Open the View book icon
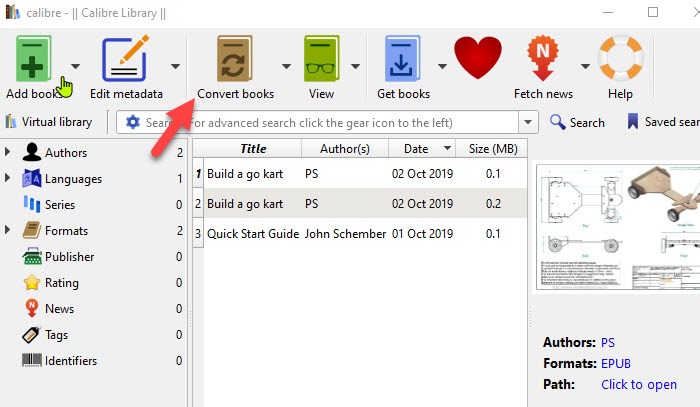 click(x=321, y=58)
